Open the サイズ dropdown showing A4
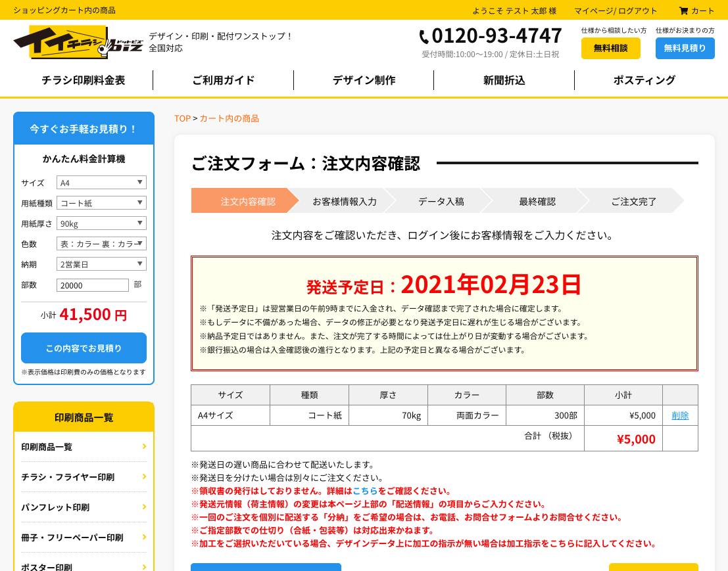The width and height of the screenshot is (728, 571). tap(101, 183)
